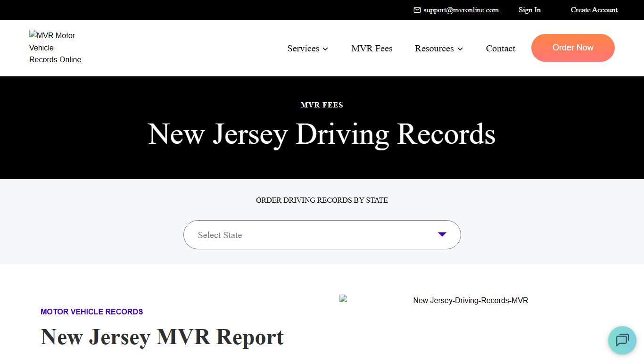Open the live chat widget
This screenshot has width=644, height=362.
[622, 340]
